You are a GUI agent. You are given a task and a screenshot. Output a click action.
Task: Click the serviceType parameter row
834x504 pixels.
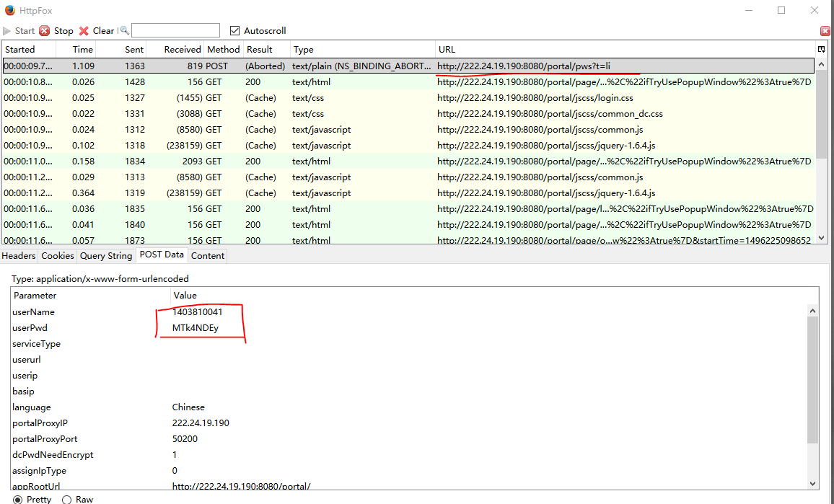pos(410,344)
